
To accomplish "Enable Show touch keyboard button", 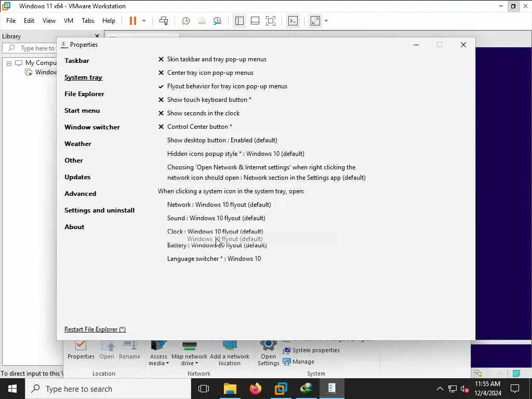I will click(205, 100).
